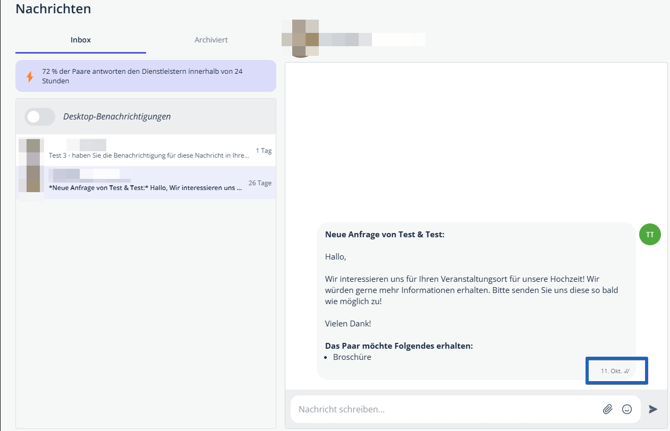Enable the Desktop-Benachrichtigungen toggle
Image resolution: width=670 pixels, height=431 pixels.
[x=40, y=117]
